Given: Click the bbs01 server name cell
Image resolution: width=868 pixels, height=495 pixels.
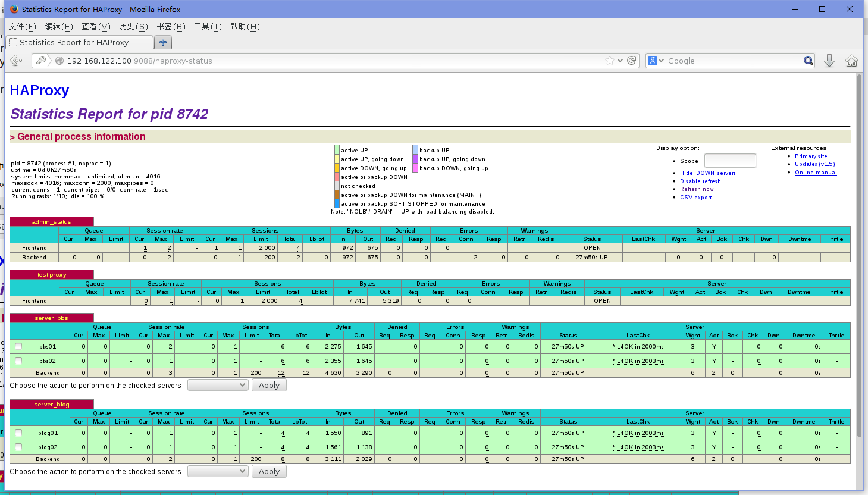Looking at the screenshot, I should (x=48, y=346).
